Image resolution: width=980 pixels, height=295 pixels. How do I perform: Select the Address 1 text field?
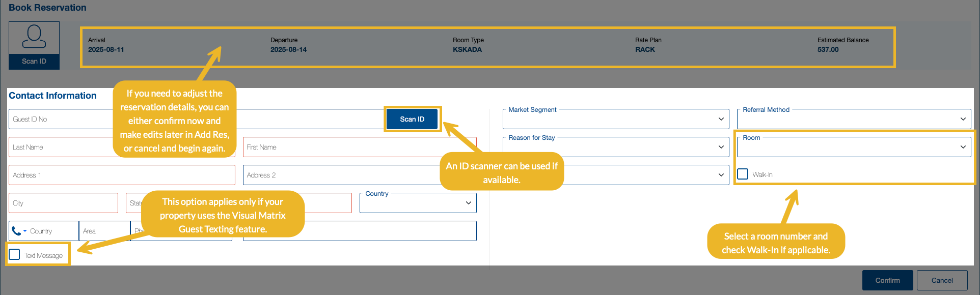point(121,175)
